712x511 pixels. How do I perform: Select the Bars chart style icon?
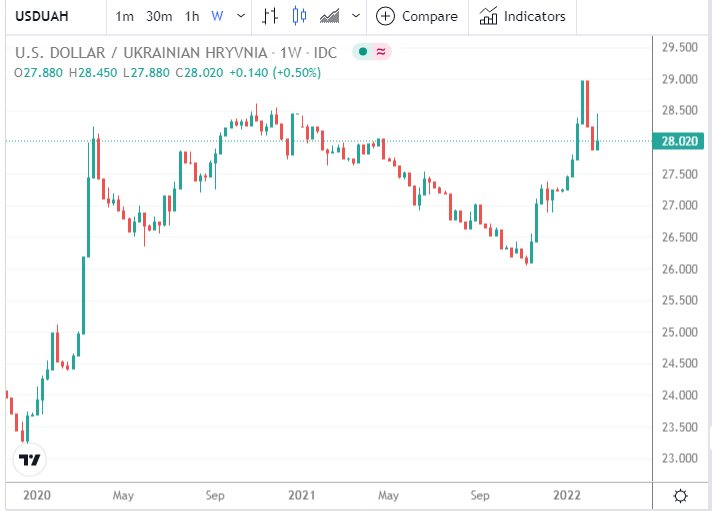pyautogui.click(x=270, y=16)
